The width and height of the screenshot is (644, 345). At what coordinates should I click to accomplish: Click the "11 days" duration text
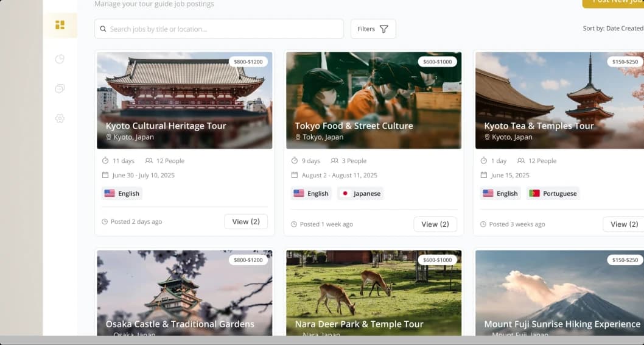(x=123, y=161)
